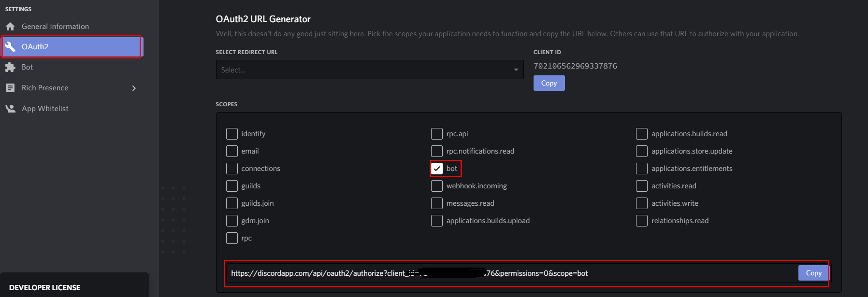Click the SCOPES section label
This screenshot has width=868, height=297.
(x=226, y=104)
